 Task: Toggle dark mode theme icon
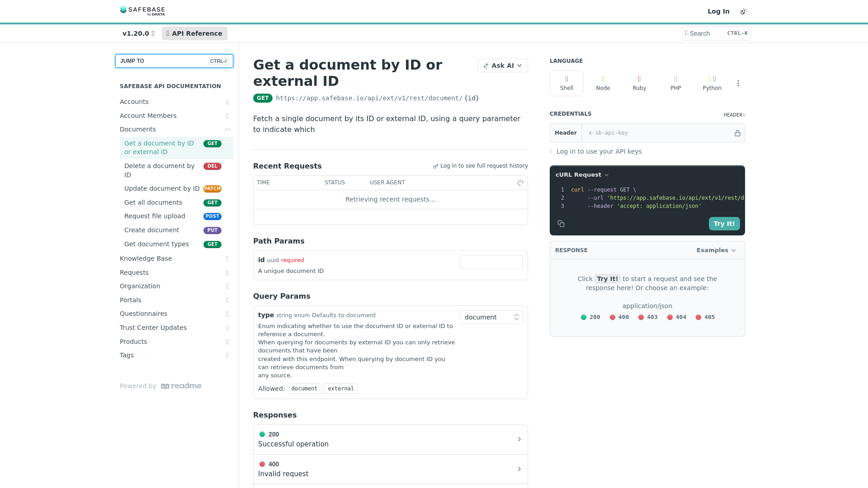click(x=744, y=11)
